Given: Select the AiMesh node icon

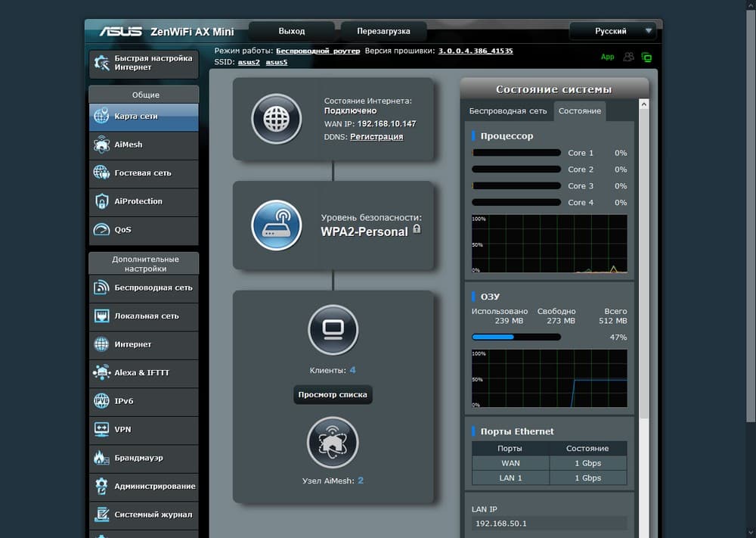Looking at the screenshot, I should pyautogui.click(x=333, y=443).
